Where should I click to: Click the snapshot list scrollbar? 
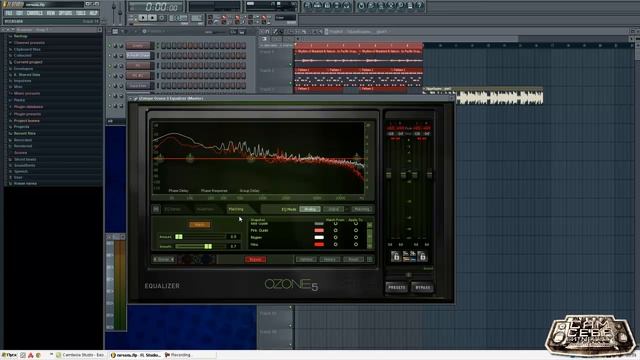coord(370,236)
